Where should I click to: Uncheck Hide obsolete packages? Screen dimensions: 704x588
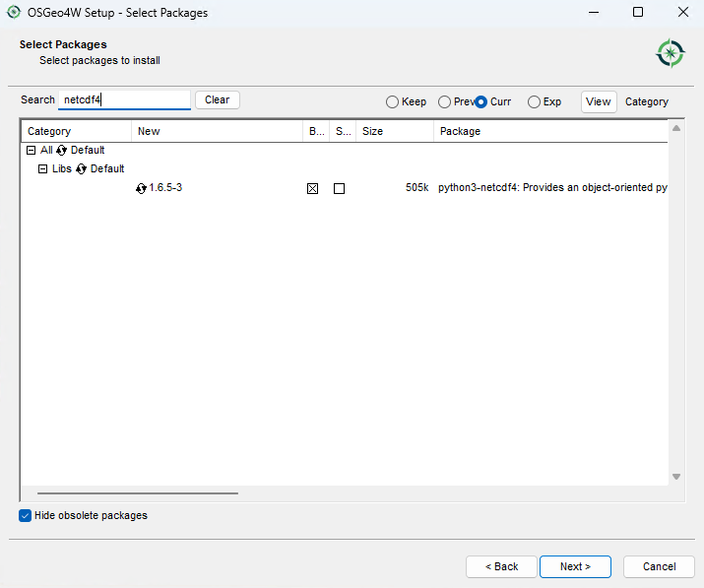pos(26,515)
